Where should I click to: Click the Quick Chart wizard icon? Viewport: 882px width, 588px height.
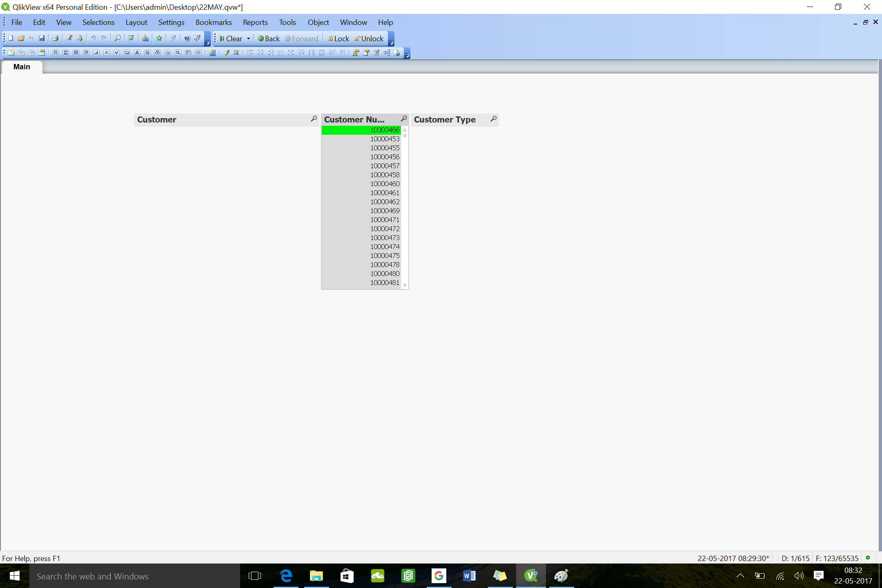(x=145, y=38)
